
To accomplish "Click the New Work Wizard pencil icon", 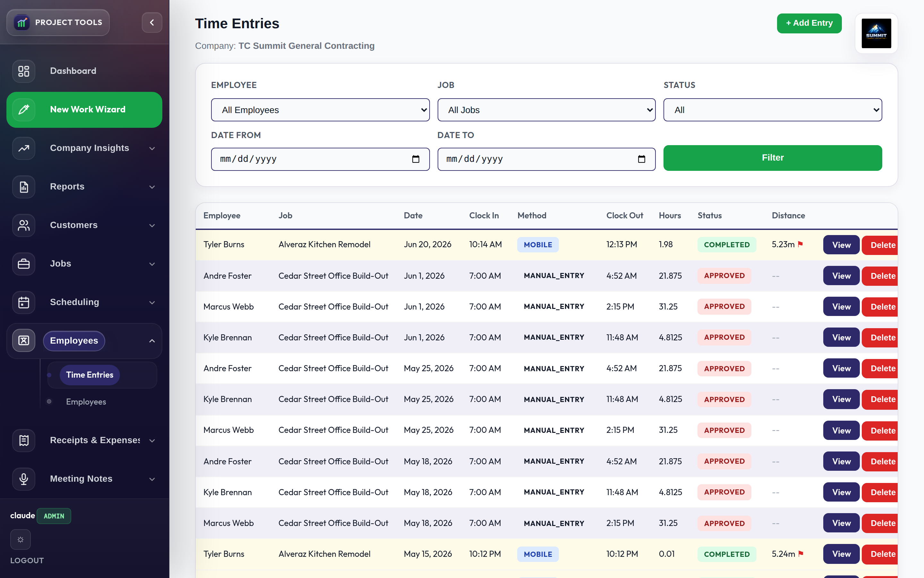I will (x=24, y=110).
